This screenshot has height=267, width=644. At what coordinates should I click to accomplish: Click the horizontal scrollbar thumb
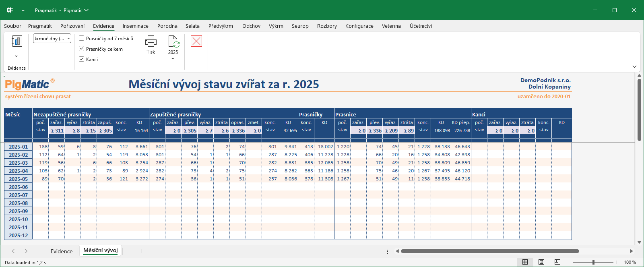490,251
